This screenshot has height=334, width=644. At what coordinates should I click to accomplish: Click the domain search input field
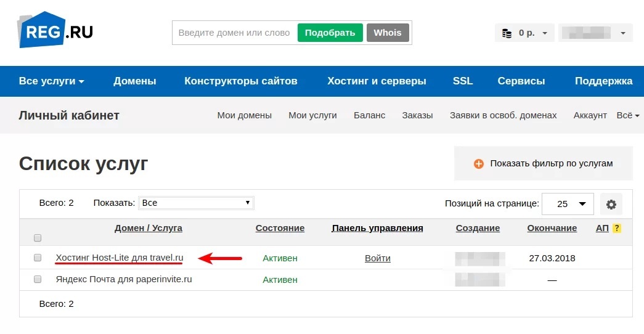click(234, 33)
